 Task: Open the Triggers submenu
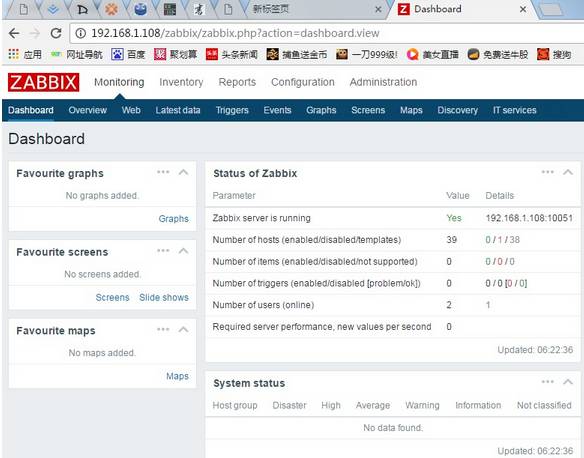[x=232, y=110]
